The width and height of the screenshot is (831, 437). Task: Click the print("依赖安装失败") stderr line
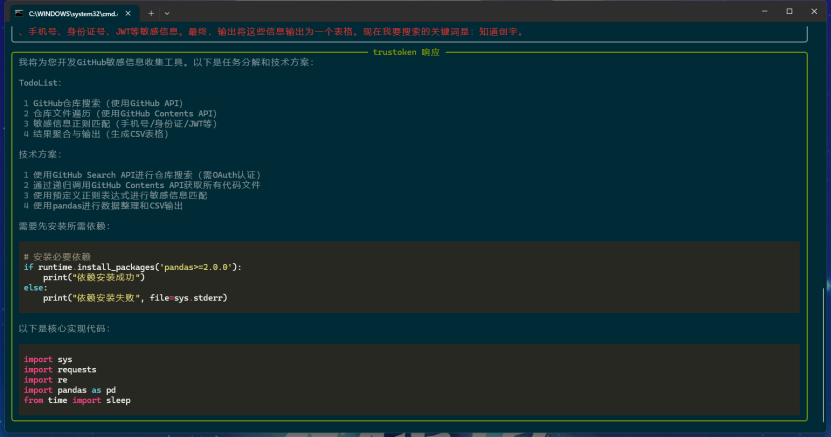tap(135, 298)
